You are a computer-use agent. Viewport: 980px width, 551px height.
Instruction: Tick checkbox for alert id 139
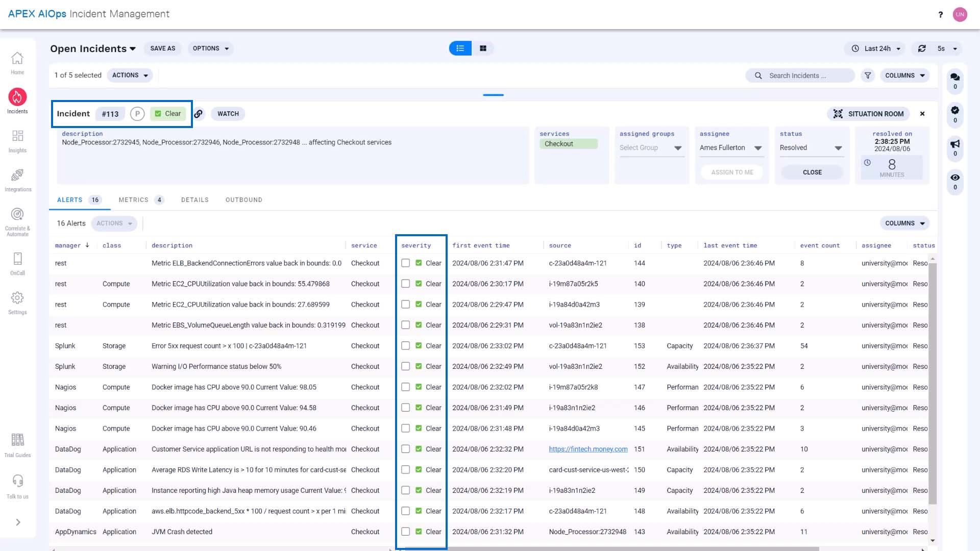[405, 305]
